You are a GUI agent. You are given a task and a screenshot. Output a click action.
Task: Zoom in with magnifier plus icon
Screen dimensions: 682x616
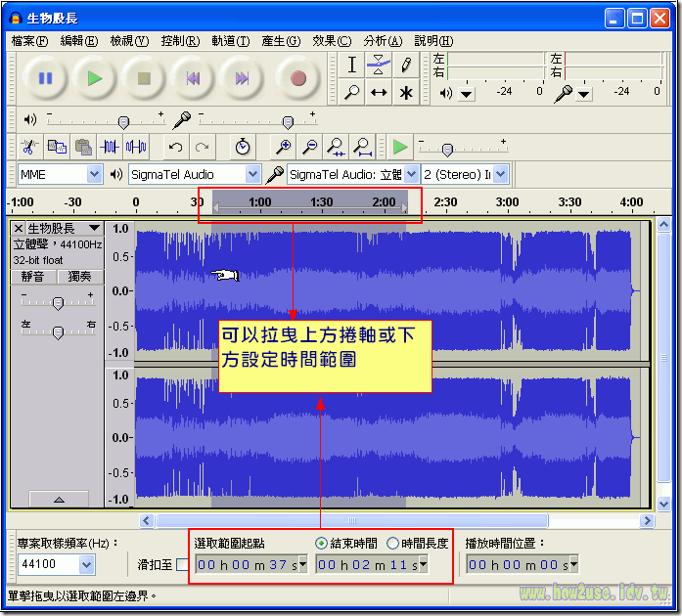click(284, 147)
